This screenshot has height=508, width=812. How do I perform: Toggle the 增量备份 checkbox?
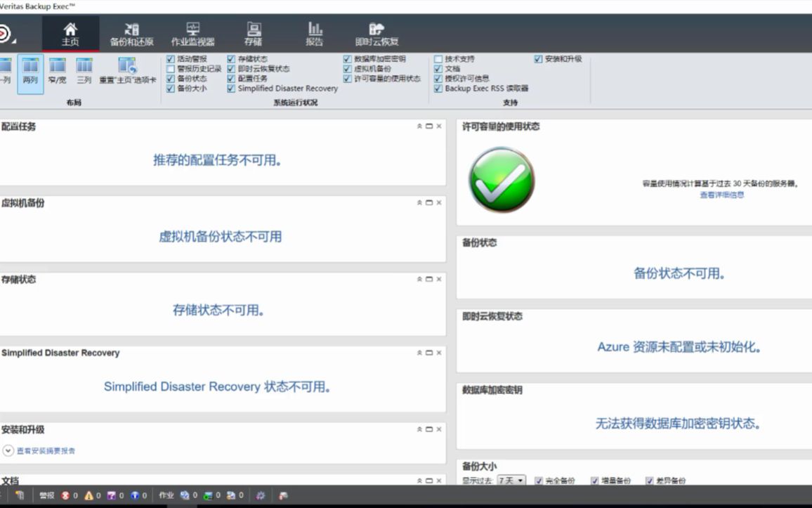pyautogui.click(x=594, y=481)
